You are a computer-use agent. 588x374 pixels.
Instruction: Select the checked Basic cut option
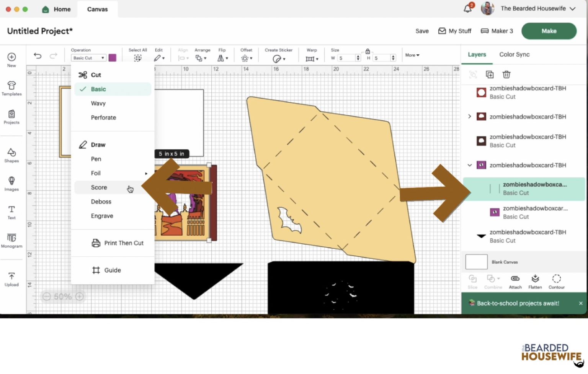[98, 89]
